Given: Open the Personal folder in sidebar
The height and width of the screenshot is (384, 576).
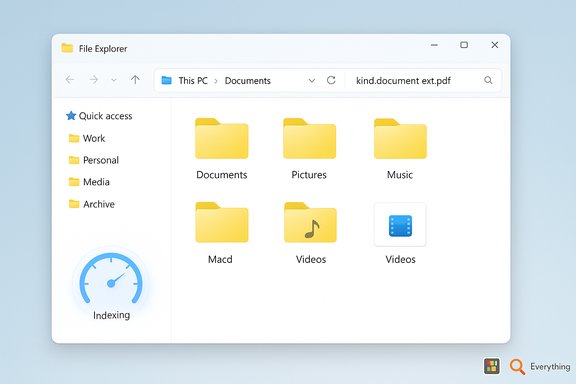Looking at the screenshot, I should coord(94,160).
